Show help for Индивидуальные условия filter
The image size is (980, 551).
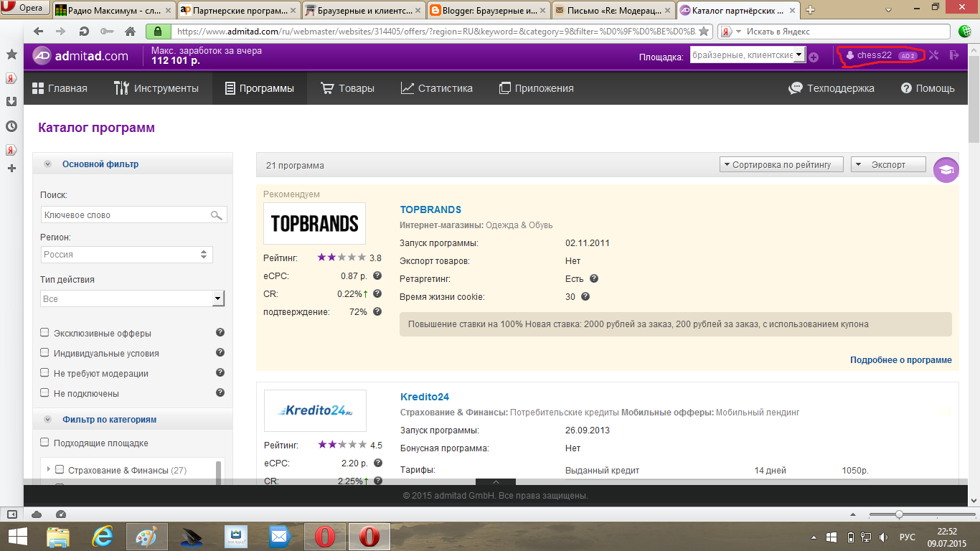[x=220, y=352]
